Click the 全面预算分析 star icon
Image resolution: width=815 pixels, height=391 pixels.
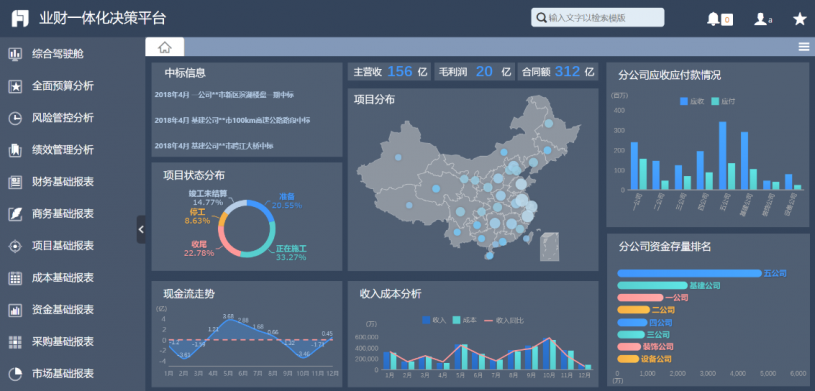tap(16, 86)
